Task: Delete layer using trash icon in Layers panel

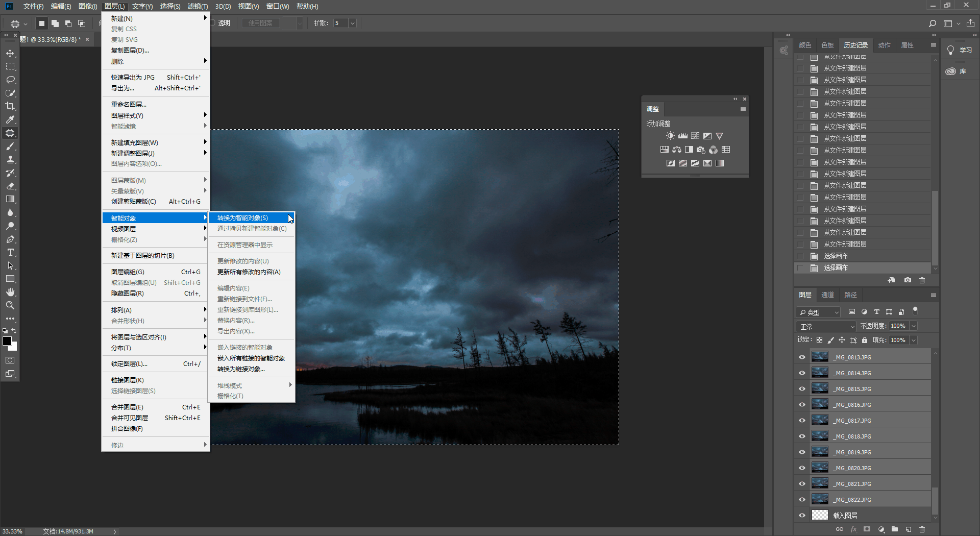Action: (x=922, y=529)
